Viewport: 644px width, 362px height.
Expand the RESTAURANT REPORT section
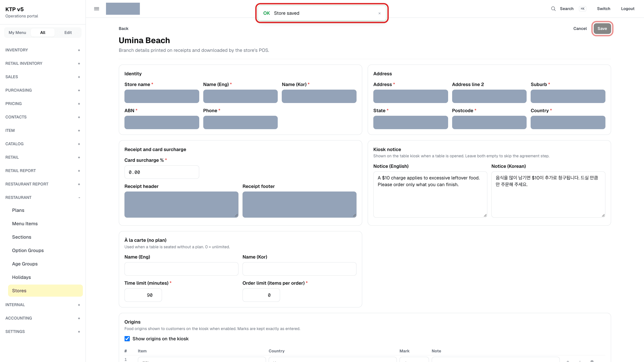[43, 184]
